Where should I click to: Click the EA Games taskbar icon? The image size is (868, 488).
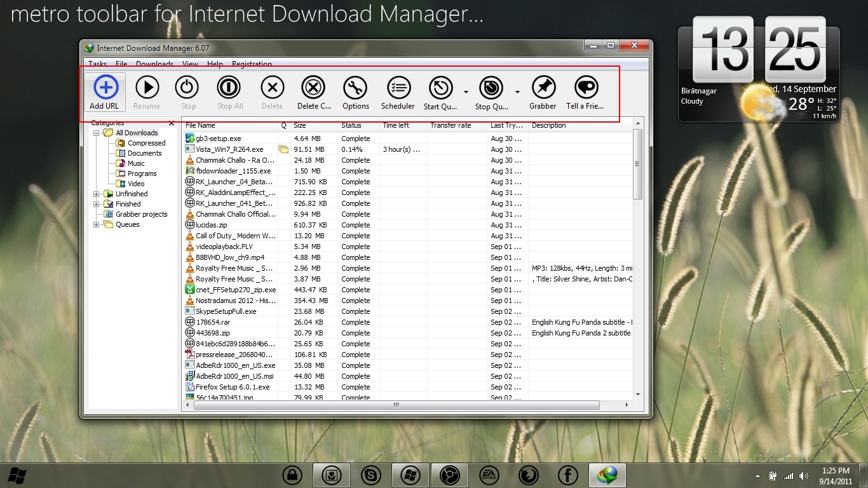(489, 475)
